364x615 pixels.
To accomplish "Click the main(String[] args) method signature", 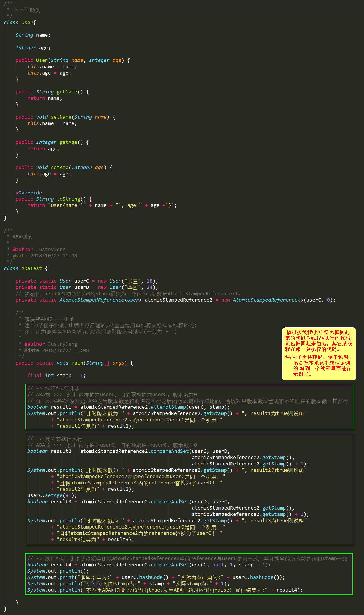I will pyautogui.click(x=74, y=363).
